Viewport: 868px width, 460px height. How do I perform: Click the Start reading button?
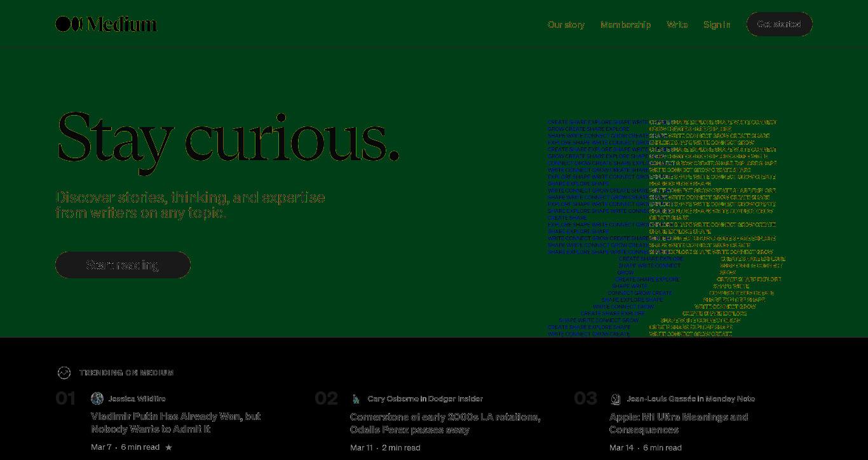pos(123,265)
